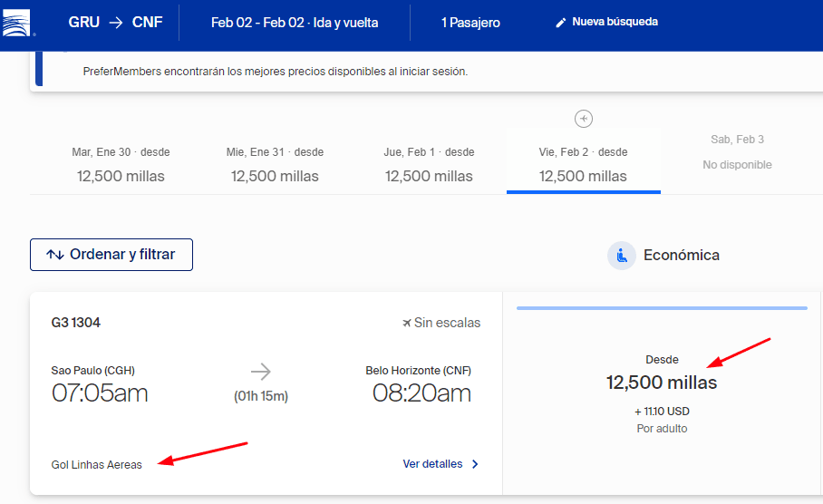
Task: Click the pencil icon for new search
Action: [560, 23]
